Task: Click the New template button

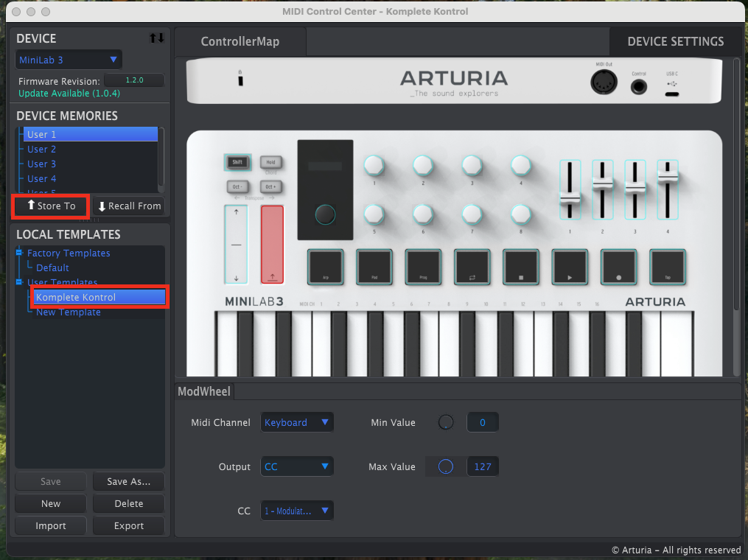Action: point(51,504)
